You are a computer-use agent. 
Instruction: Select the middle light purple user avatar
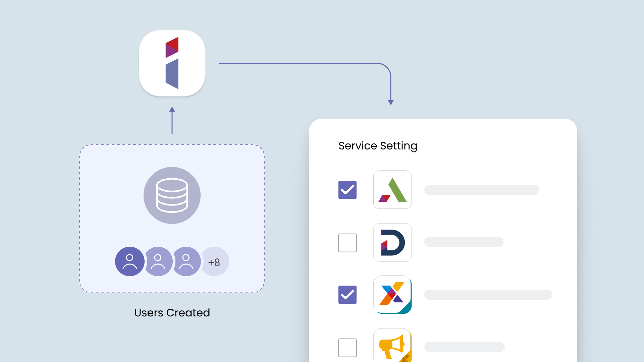coord(158,261)
